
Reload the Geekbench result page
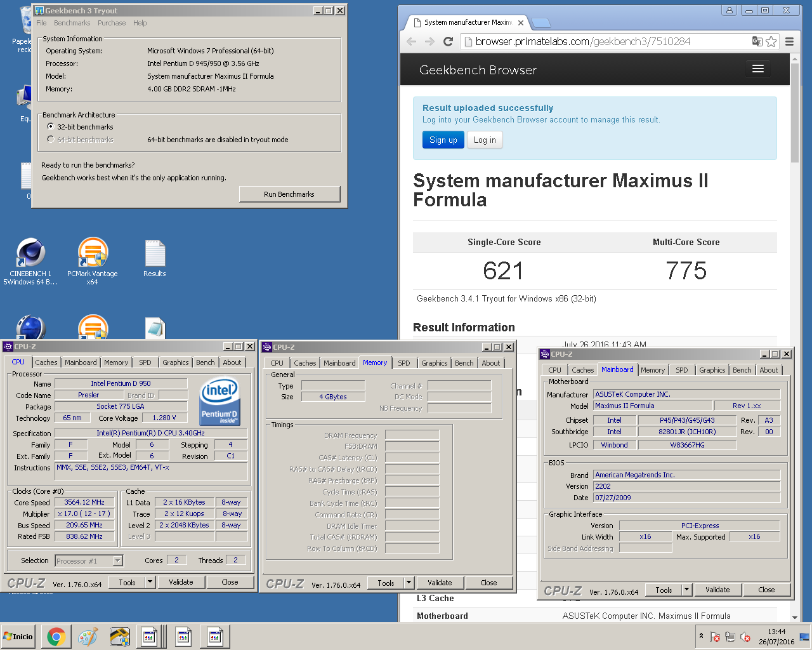tap(448, 41)
